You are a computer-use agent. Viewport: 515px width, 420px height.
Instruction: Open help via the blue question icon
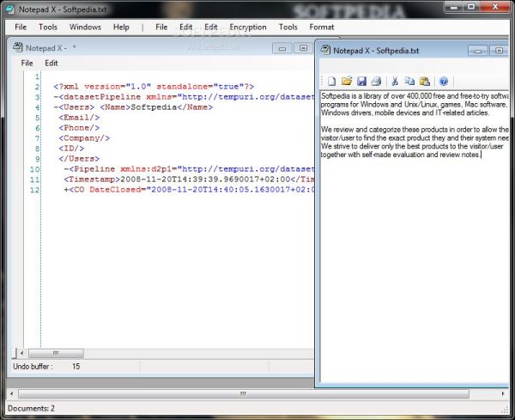[x=444, y=81]
